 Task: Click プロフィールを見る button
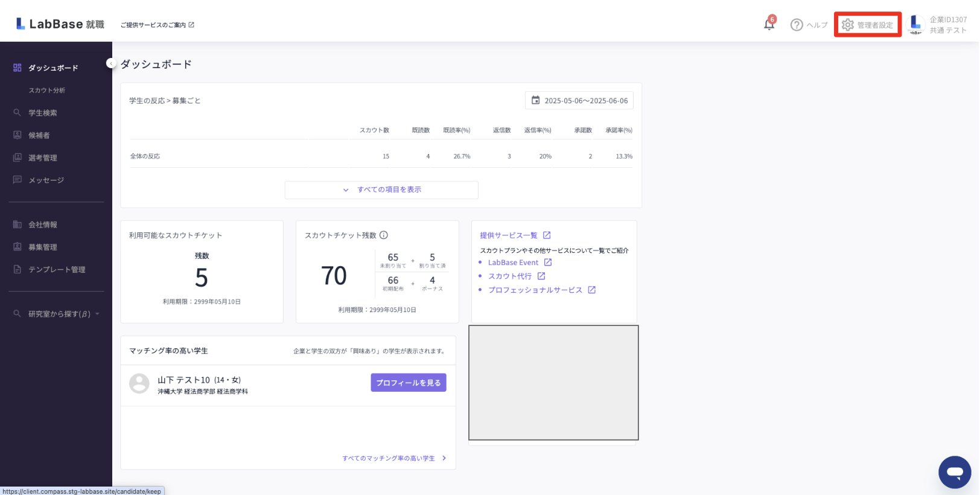pos(408,383)
